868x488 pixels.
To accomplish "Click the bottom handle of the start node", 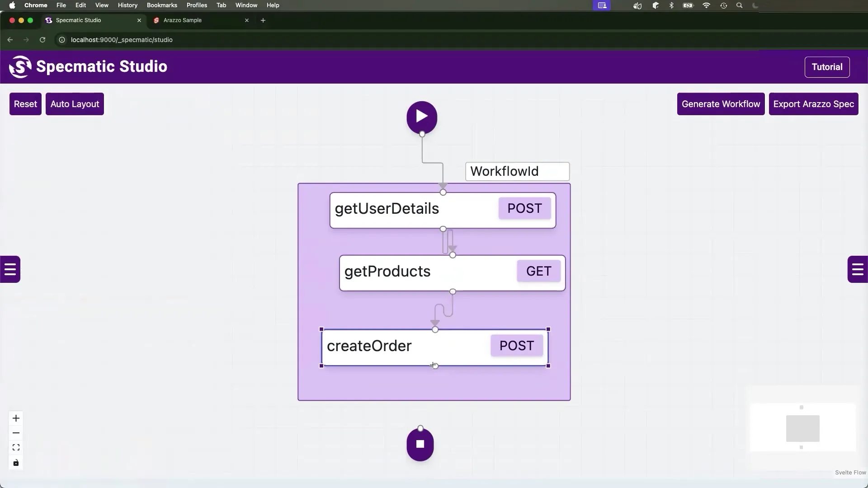I will point(422,134).
